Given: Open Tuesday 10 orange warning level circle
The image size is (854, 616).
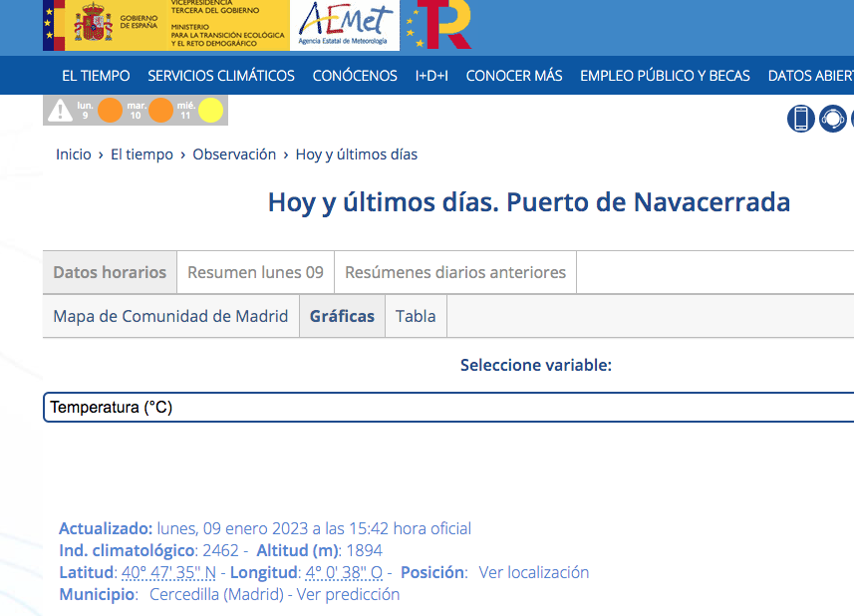Looking at the screenshot, I should click(160, 110).
